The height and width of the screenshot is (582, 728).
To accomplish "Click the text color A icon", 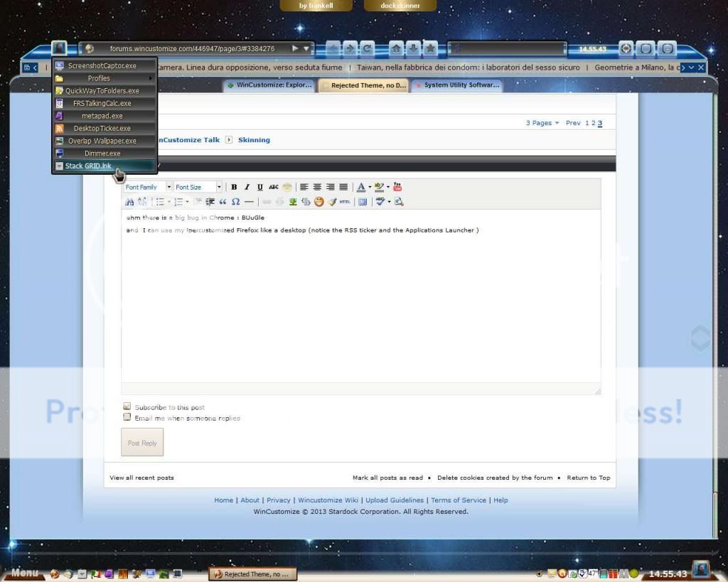I will [361, 187].
